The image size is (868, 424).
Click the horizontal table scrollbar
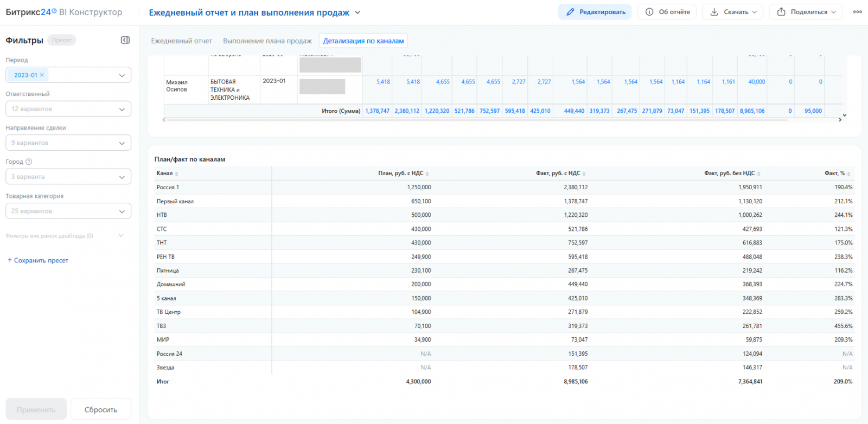click(476, 120)
